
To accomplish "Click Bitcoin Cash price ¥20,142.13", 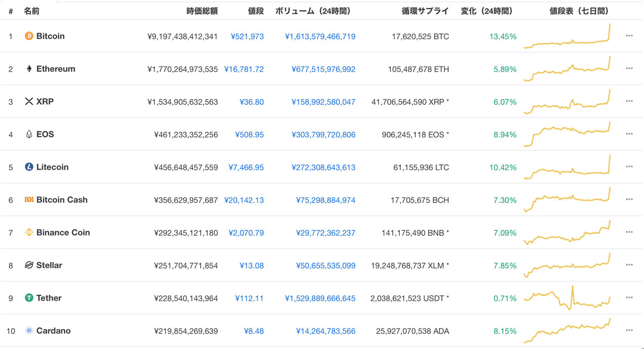I will 244,200.
